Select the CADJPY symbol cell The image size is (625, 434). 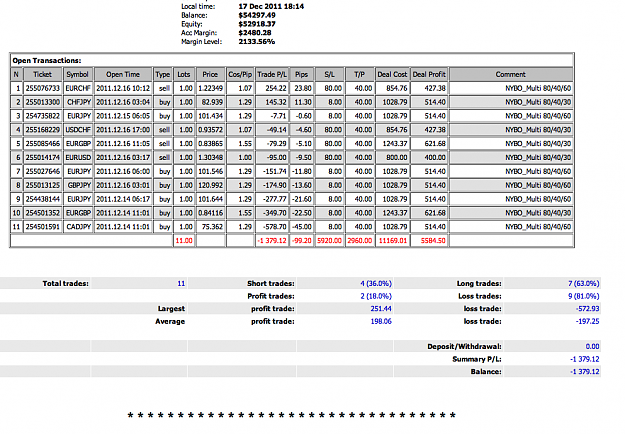78,227
